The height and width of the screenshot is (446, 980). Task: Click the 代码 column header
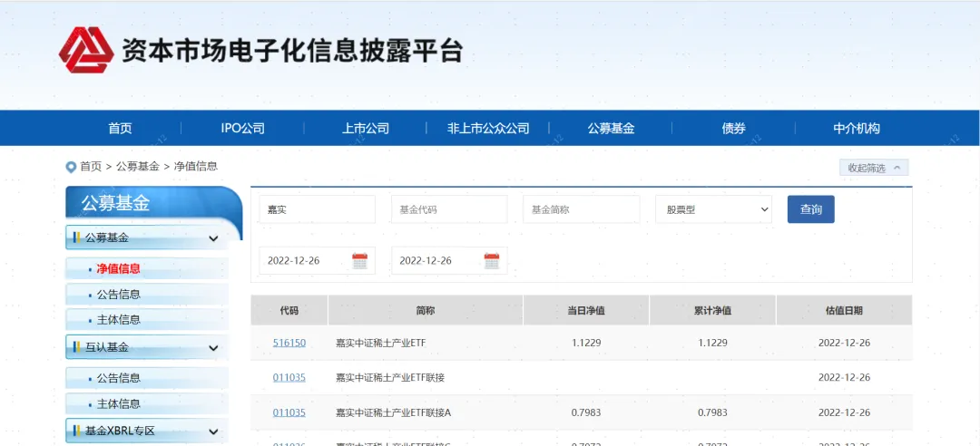(289, 310)
